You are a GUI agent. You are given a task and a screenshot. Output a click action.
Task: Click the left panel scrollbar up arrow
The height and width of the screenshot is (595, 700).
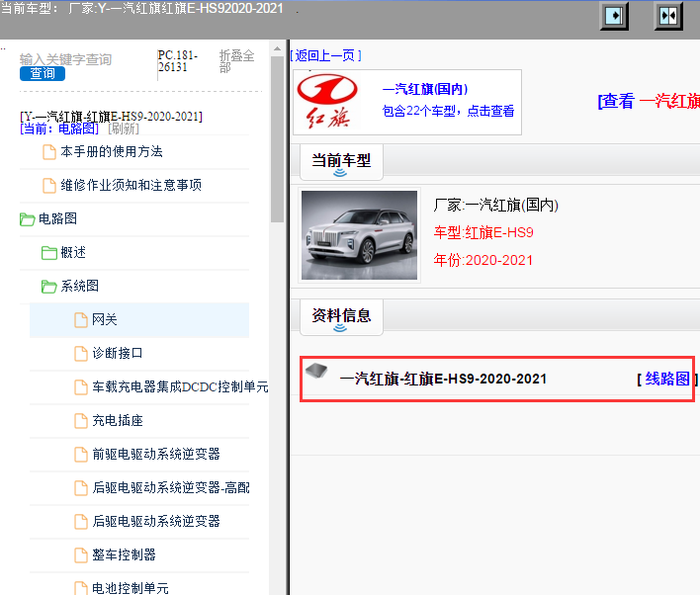click(x=277, y=48)
